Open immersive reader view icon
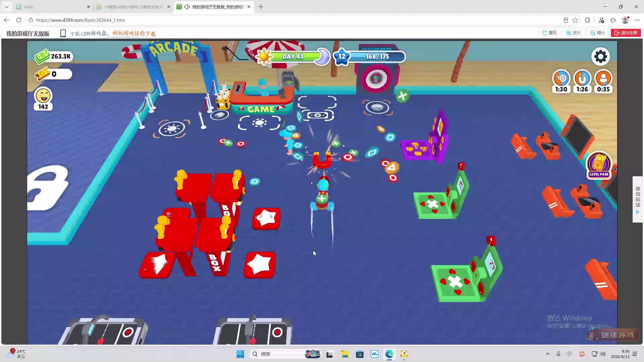 coord(566,20)
